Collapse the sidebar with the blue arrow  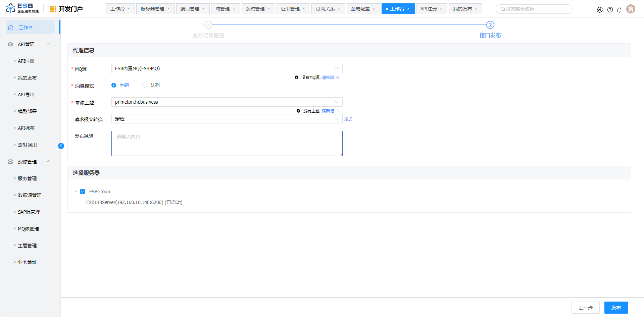coord(61,146)
